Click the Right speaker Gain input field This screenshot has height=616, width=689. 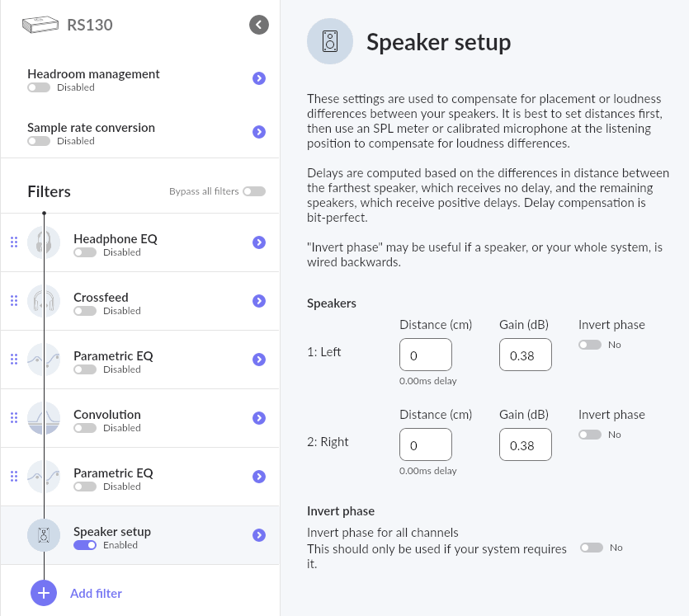point(525,444)
